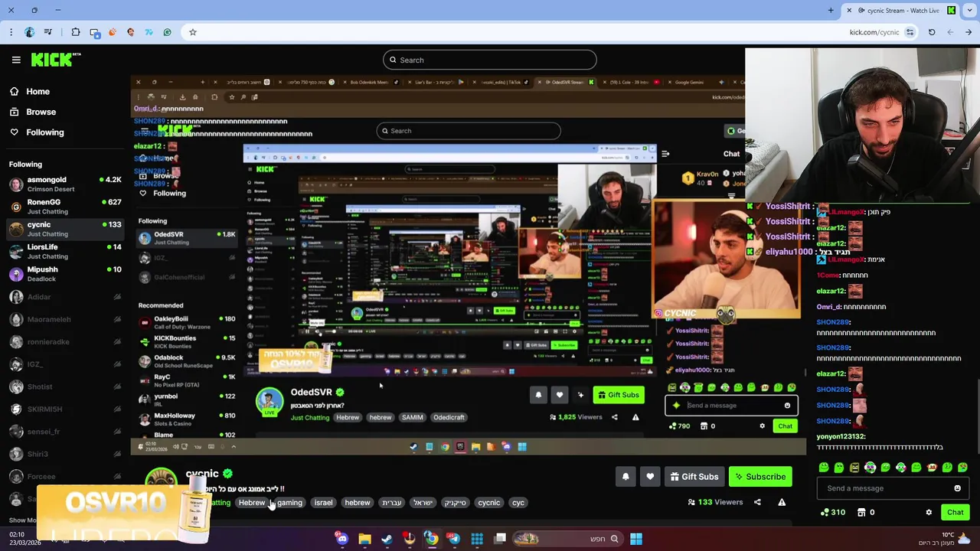Open a new browser tab
Image resolution: width=980 pixels, height=551 pixels.
[x=831, y=10]
